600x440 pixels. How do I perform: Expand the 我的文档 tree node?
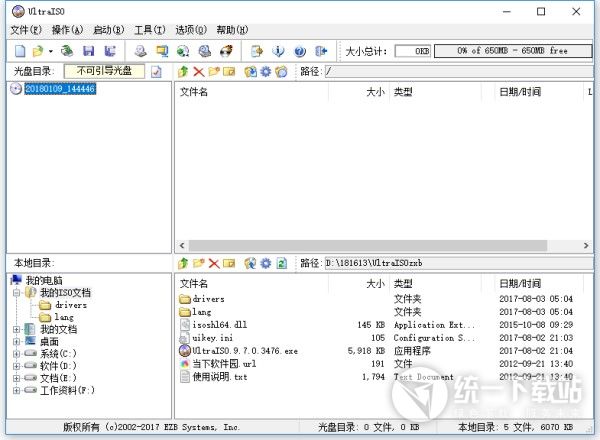pyautogui.click(x=16, y=329)
